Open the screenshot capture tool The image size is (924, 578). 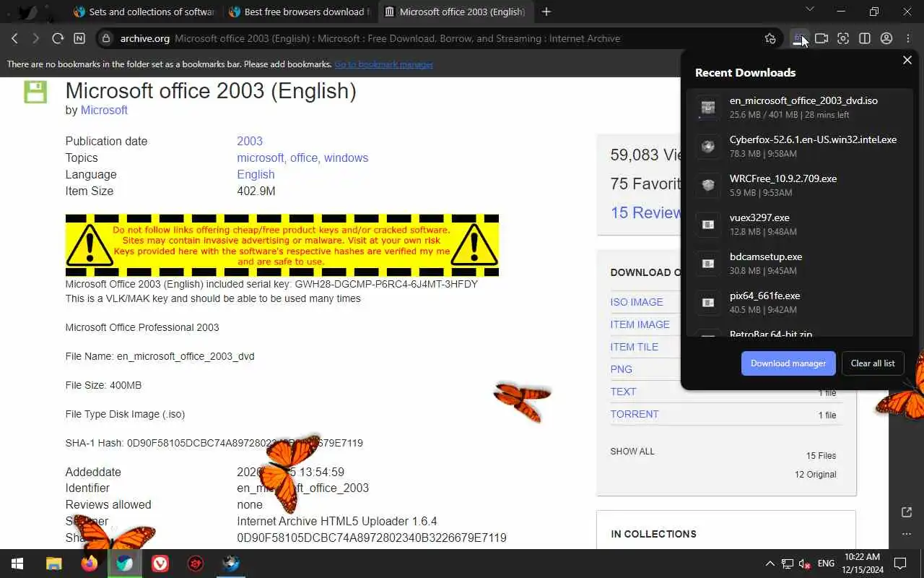pyautogui.click(x=843, y=38)
